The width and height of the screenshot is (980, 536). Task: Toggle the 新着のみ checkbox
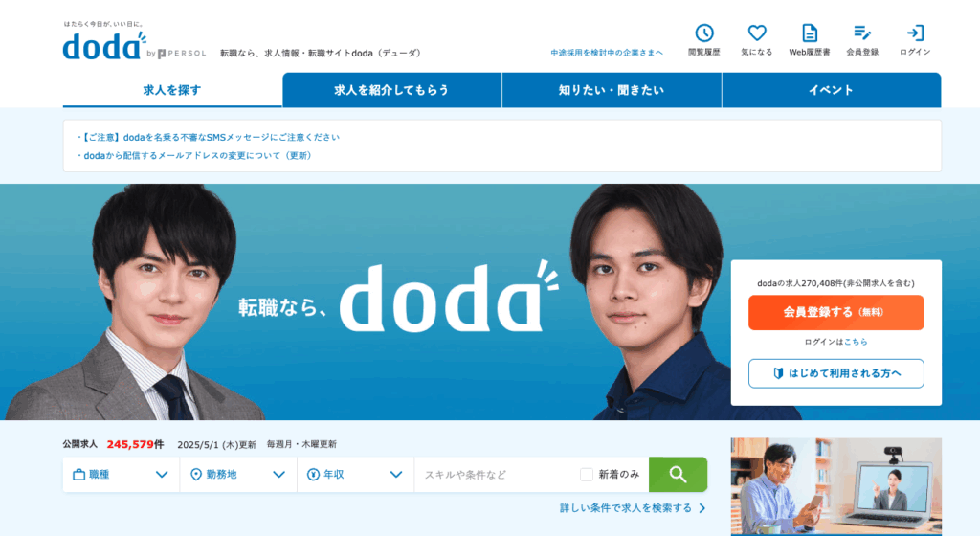point(587,474)
